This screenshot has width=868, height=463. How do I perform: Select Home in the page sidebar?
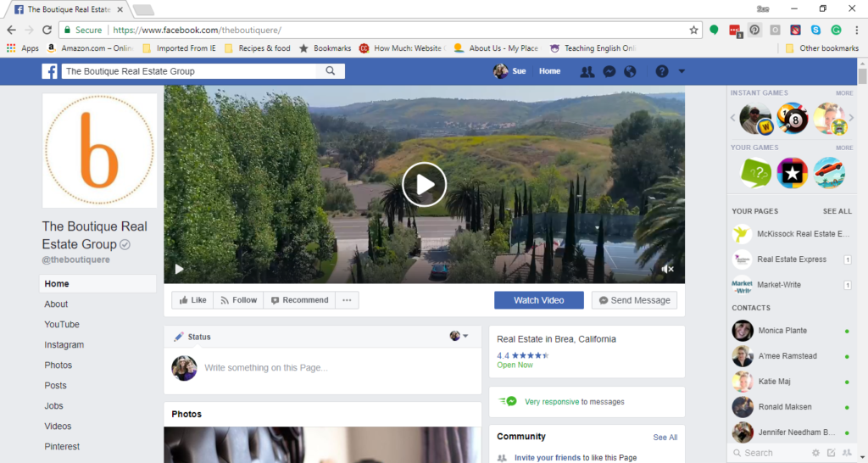[98, 283]
